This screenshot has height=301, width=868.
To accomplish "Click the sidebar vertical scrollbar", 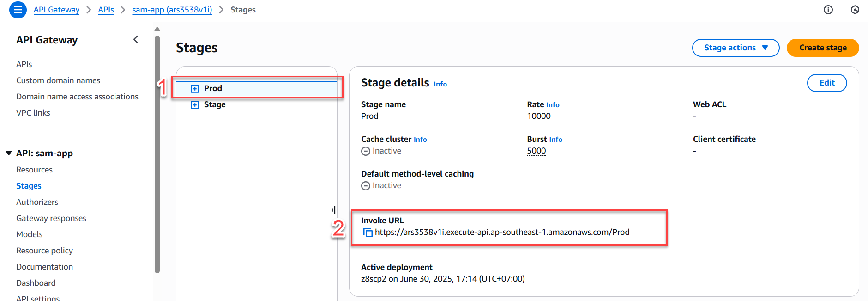I will (x=157, y=154).
